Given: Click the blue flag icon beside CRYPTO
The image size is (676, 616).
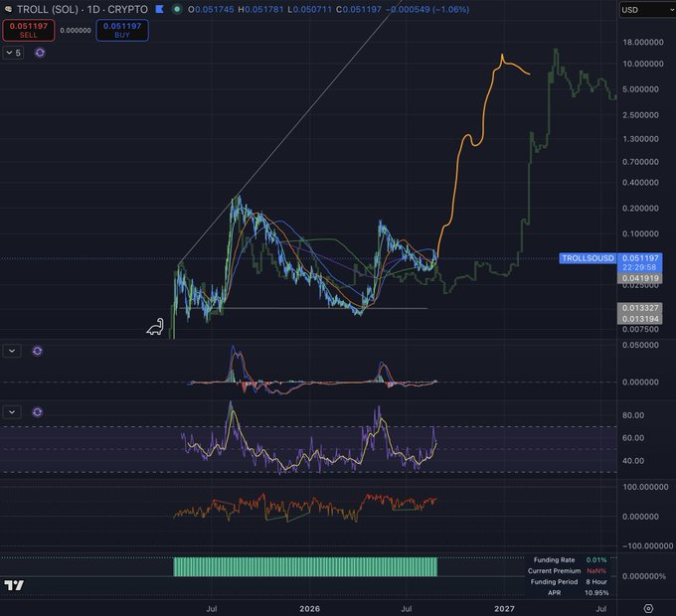Looking at the screenshot, I should point(159,9).
